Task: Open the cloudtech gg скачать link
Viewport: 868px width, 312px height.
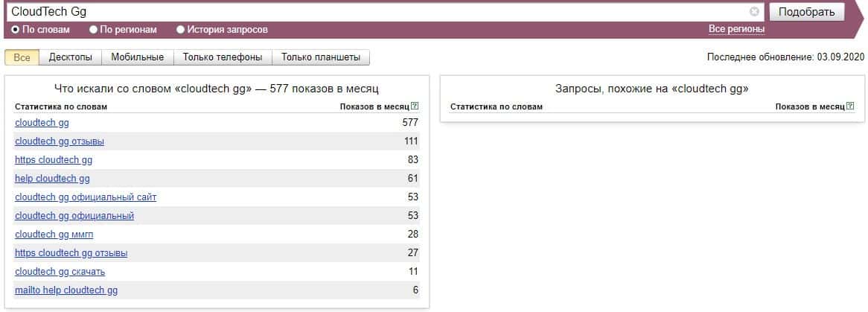Action: coord(60,272)
